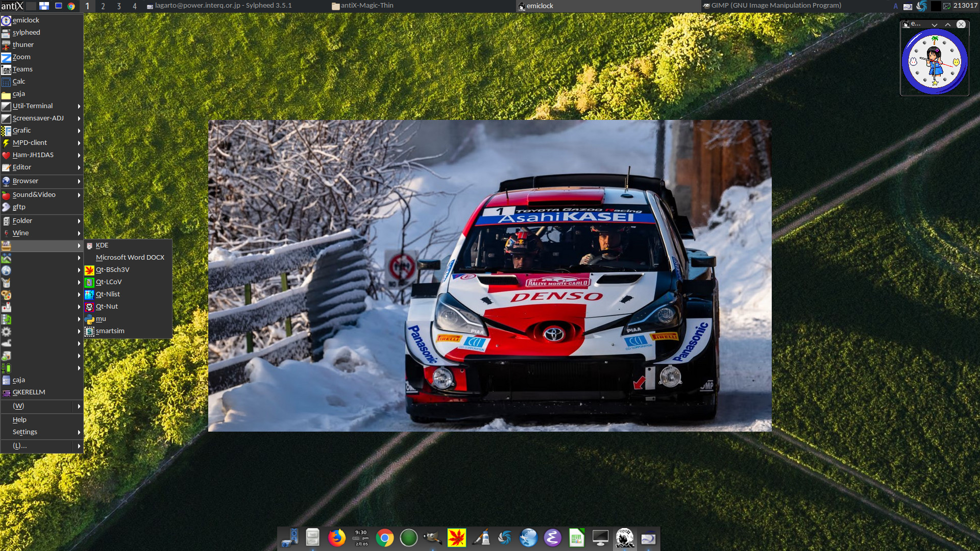980x551 pixels.
Task: Click the Emacs icon in dock
Action: pos(552,538)
